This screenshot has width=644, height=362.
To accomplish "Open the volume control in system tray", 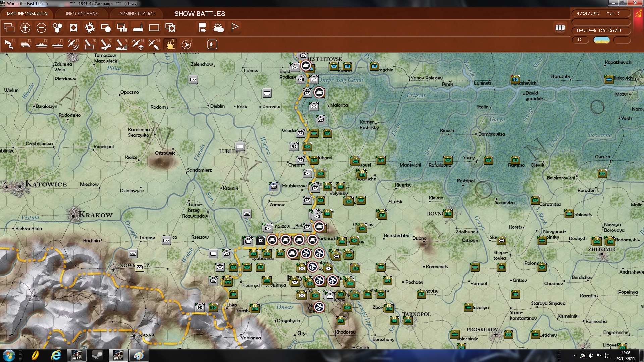I will click(591, 356).
